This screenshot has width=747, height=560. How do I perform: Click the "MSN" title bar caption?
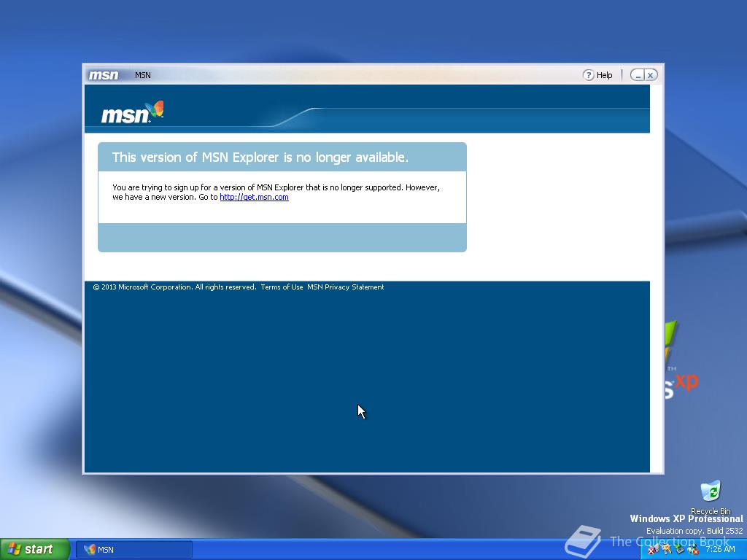[x=142, y=75]
